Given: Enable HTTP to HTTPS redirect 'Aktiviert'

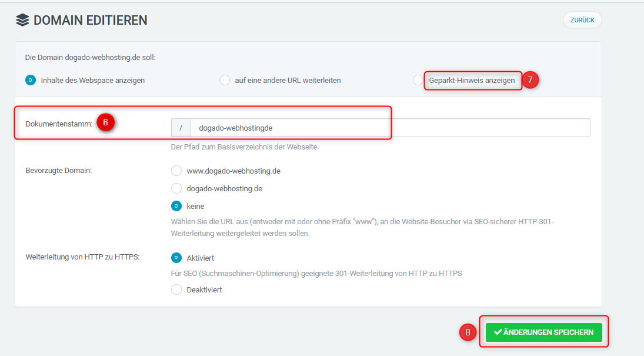Looking at the screenshot, I should coord(176,258).
